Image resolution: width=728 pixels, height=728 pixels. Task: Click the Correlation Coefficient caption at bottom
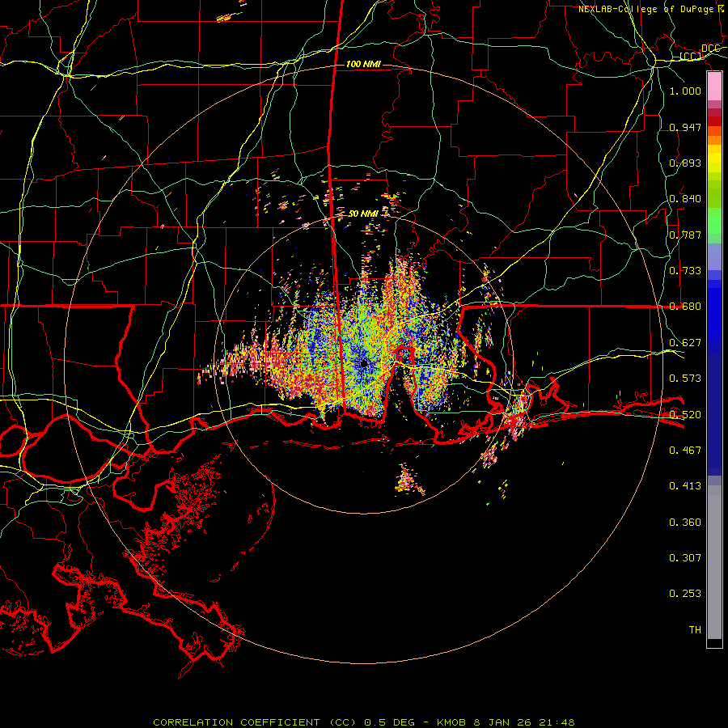click(x=364, y=722)
